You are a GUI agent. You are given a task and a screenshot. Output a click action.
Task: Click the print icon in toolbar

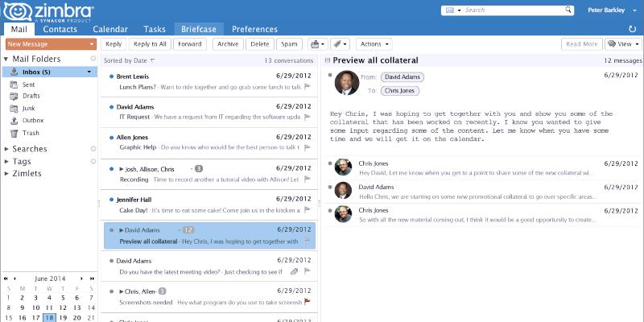click(315, 43)
